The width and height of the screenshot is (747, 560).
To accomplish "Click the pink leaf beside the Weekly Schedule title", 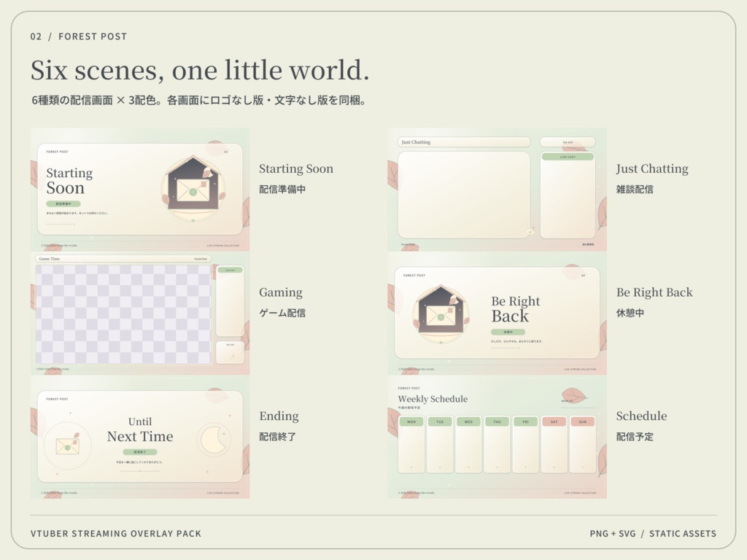I will tap(574, 396).
